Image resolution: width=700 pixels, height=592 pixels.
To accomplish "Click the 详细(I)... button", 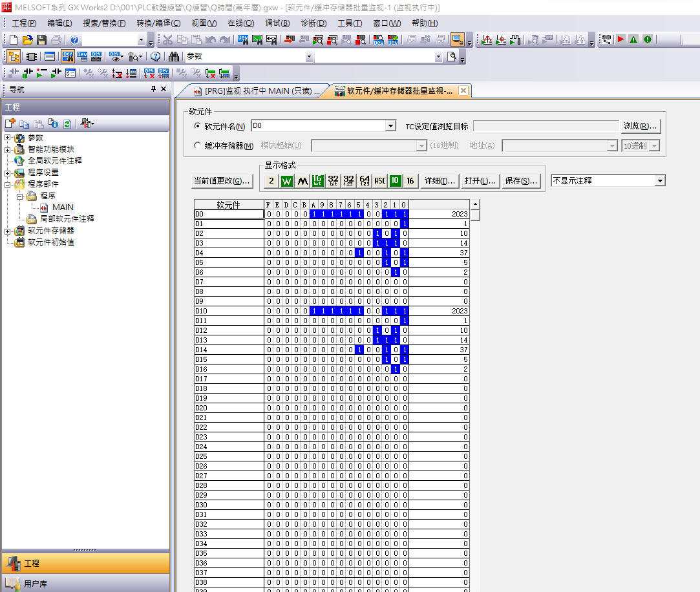I will 440,181.
